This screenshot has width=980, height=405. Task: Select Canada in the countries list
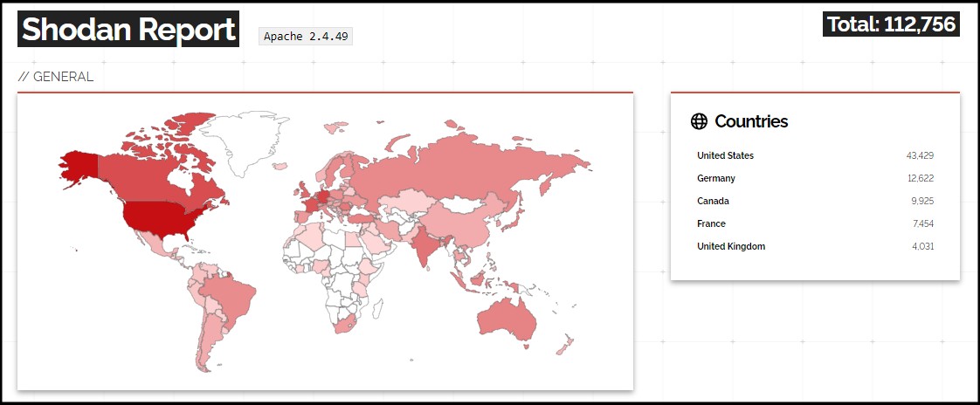[x=713, y=201]
